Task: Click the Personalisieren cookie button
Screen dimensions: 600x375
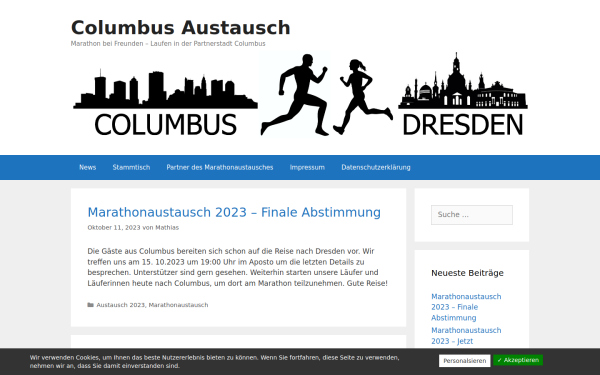Action: pos(465,360)
